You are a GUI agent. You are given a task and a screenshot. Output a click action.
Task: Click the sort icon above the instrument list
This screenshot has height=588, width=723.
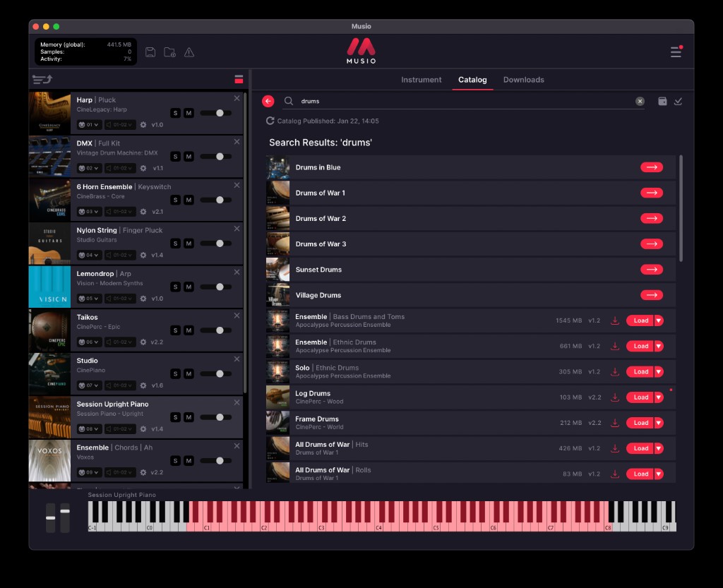pyautogui.click(x=41, y=80)
